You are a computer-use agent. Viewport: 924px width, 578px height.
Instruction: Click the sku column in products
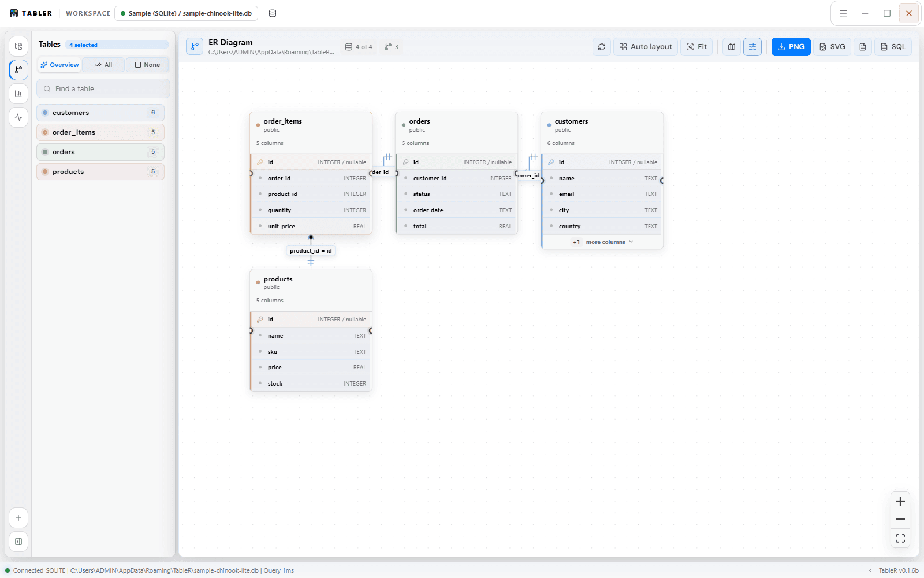coord(311,352)
